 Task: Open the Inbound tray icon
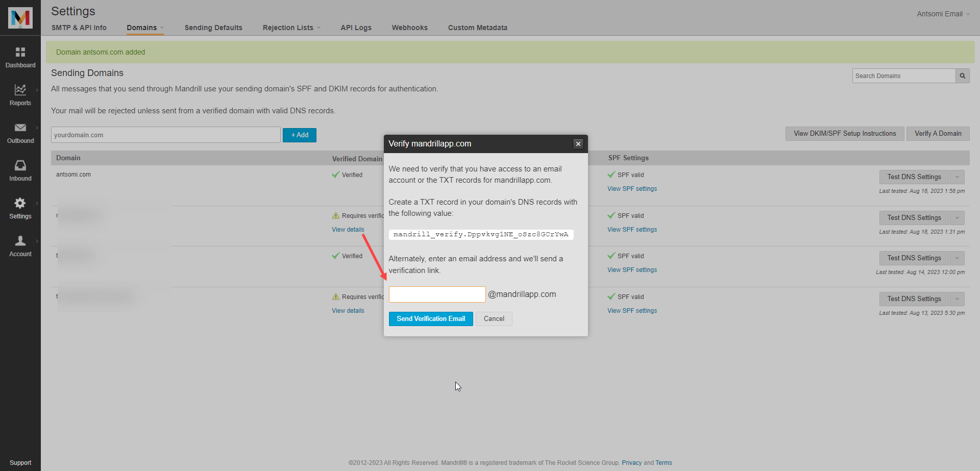20,165
